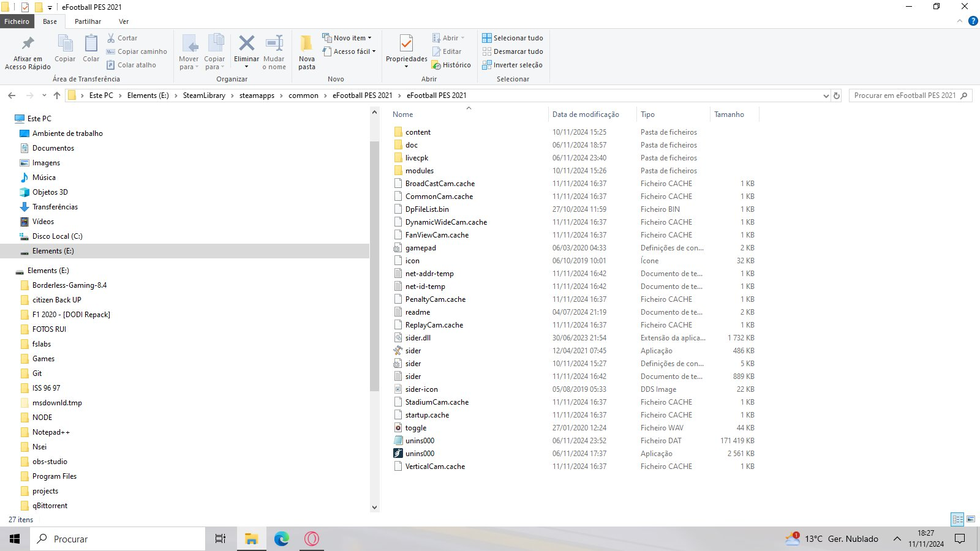The image size is (980, 551).
Task: Pin to Quick Access (Afixar em Acesso Rápido)
Action: pos(28,53)
